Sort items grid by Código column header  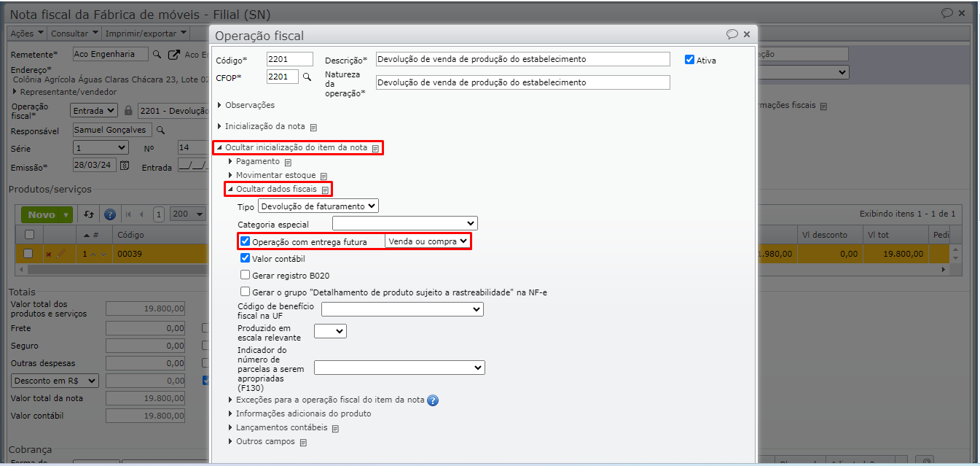131,235
